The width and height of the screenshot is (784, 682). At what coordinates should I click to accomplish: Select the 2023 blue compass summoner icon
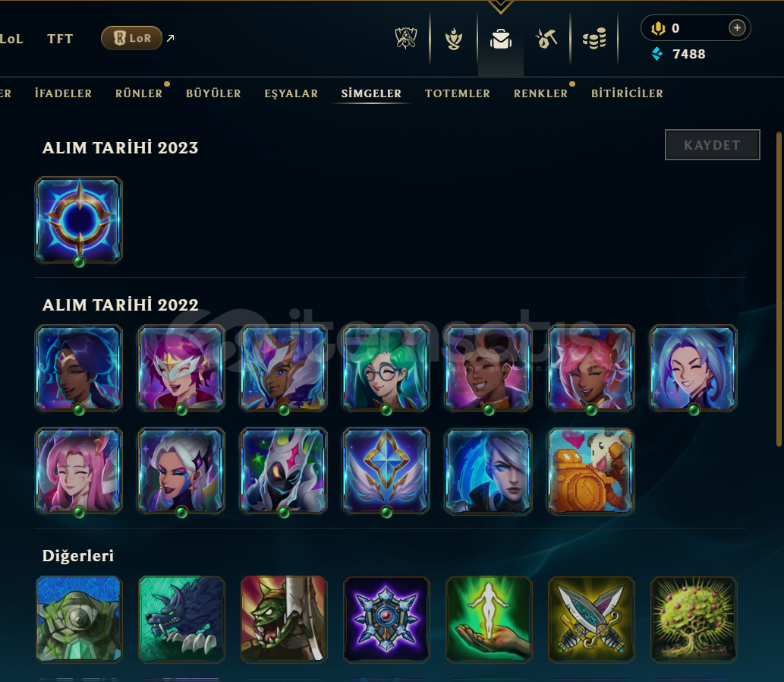point(79,220)
